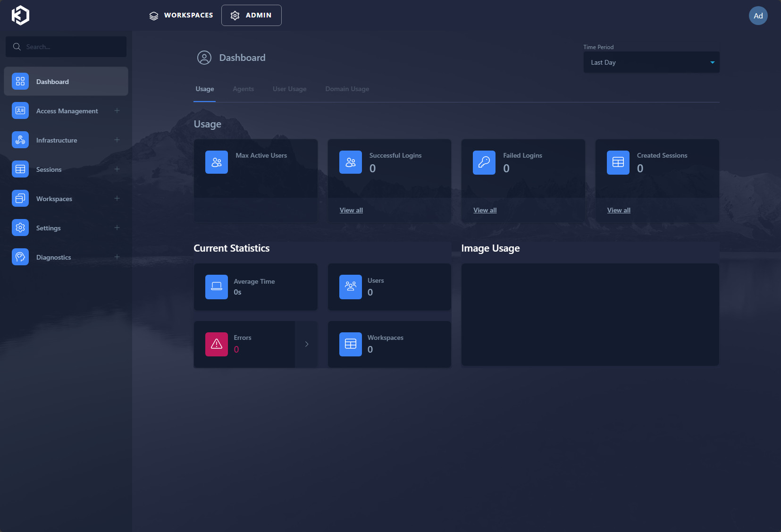Click the Average Time laptop icon
The height and width of the screenshot is (532, 781).
tap(217, 287)
